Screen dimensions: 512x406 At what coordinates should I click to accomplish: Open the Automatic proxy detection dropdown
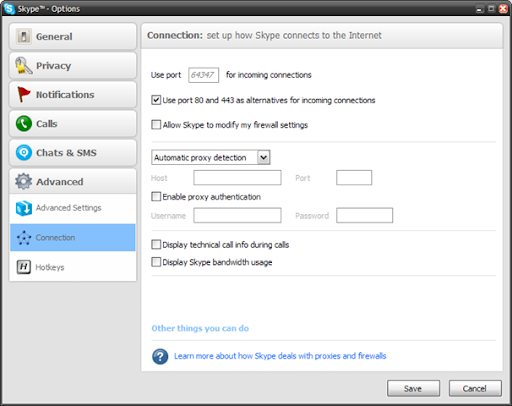211,157
